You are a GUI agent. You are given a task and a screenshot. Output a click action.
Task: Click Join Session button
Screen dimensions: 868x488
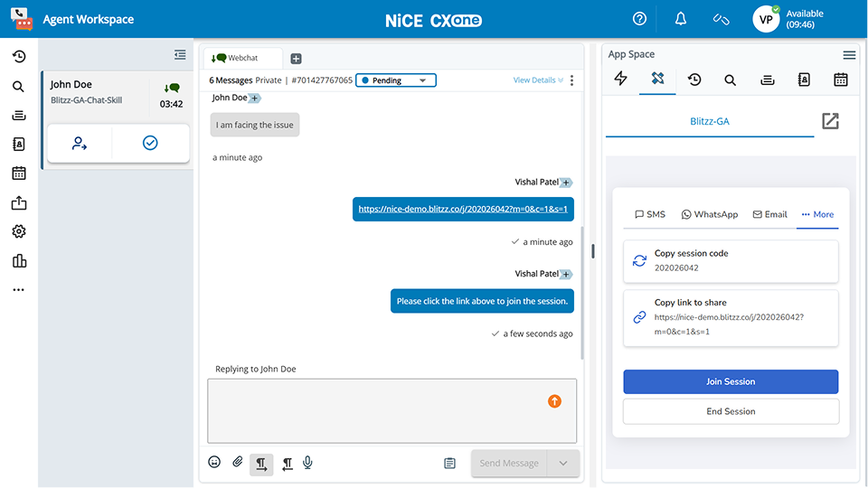point(731,381)
